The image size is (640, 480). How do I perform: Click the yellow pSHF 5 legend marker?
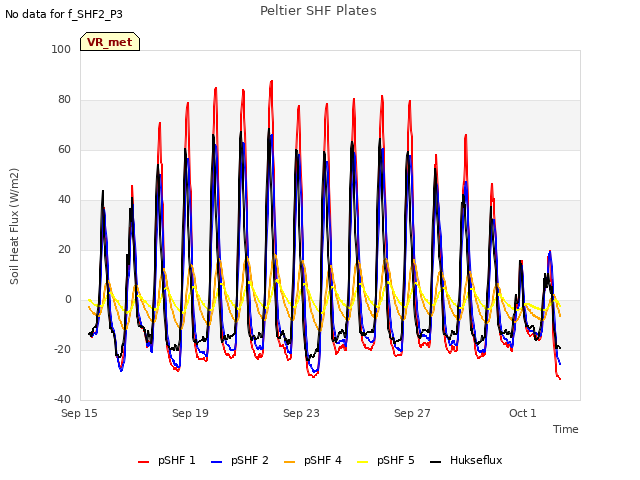[362, 462]
